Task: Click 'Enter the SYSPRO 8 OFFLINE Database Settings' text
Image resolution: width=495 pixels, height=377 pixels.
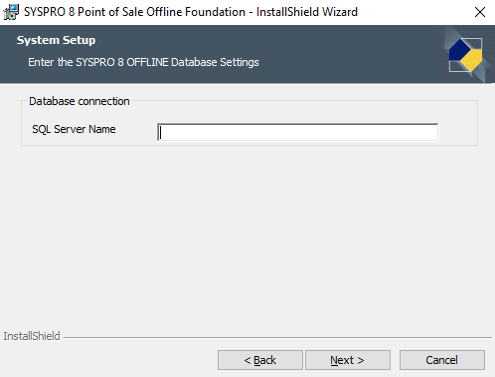Action: click(x=143, y=62)
